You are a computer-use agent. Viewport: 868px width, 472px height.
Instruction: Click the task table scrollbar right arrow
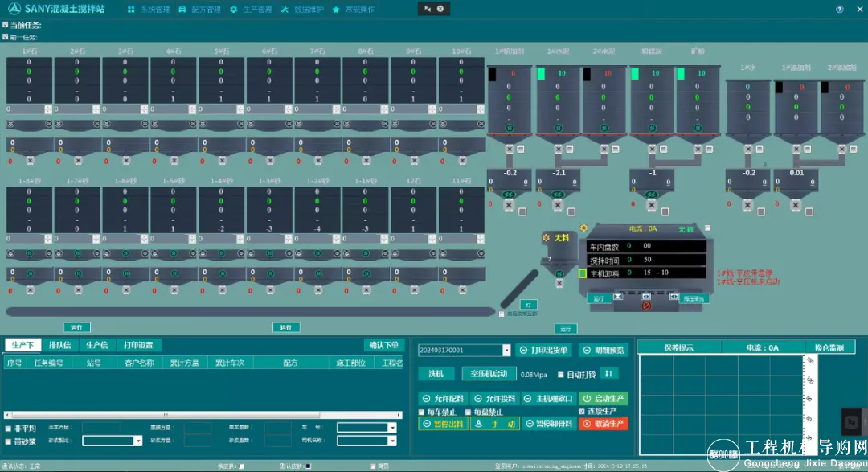pos(399,415)
